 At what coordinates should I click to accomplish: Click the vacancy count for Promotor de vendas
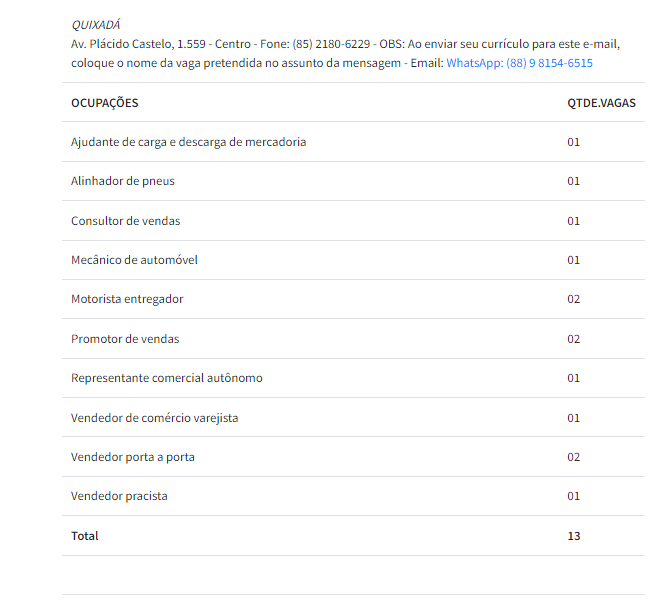click(574, 339)
